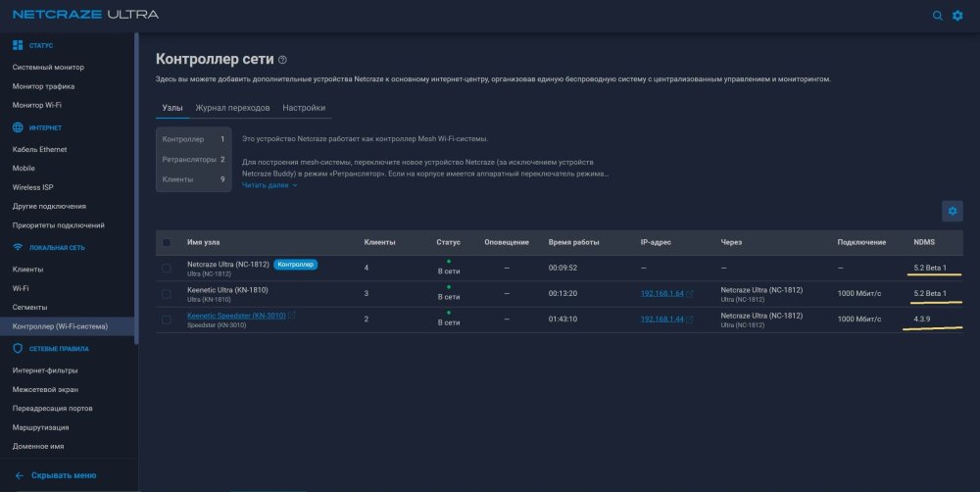
Task: Click external link icon beside Keenetic Speedster
Action: pyautogui.click(x=291, y=316)
